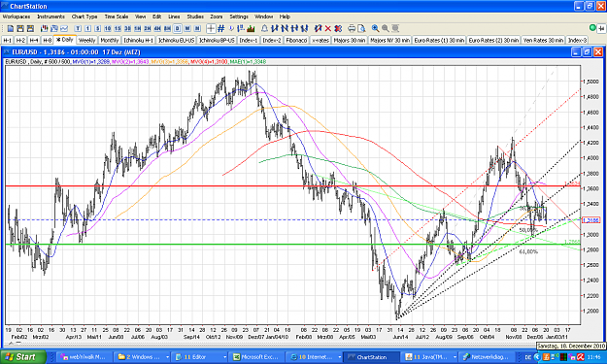Open the Studies menu
This screenshot has width=607, height=364.
pos(195,17)
